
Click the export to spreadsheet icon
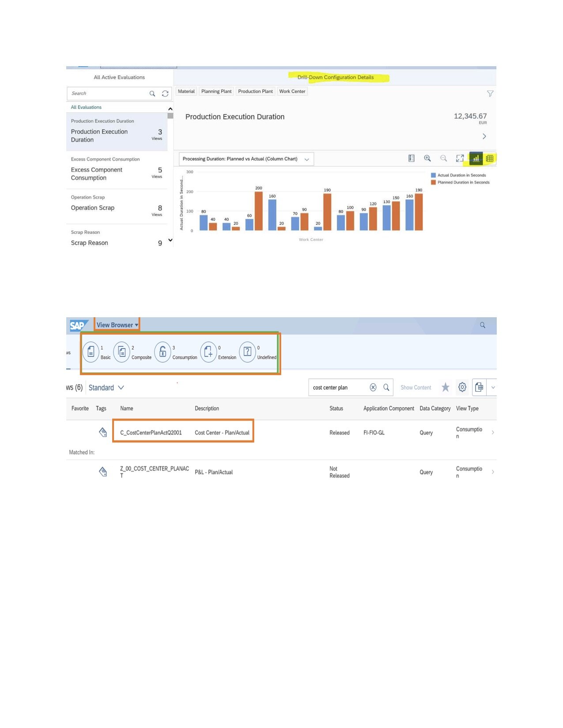[479, 387]
